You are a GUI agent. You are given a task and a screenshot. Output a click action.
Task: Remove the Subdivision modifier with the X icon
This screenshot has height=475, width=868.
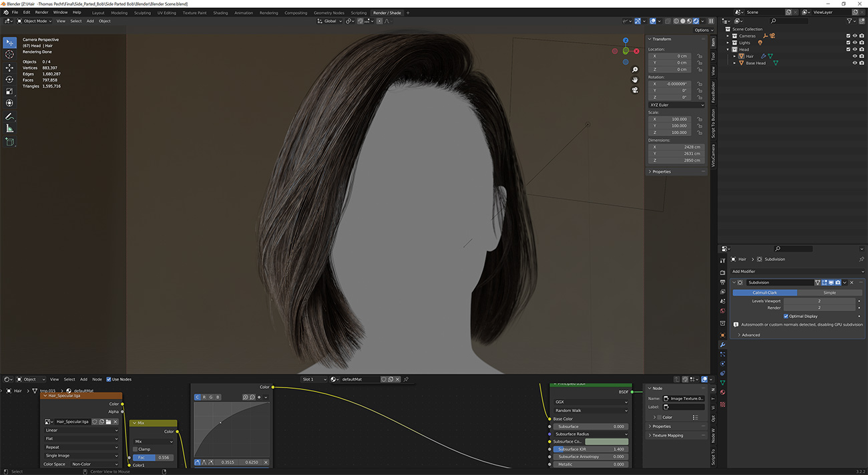[x=851, y=283]
